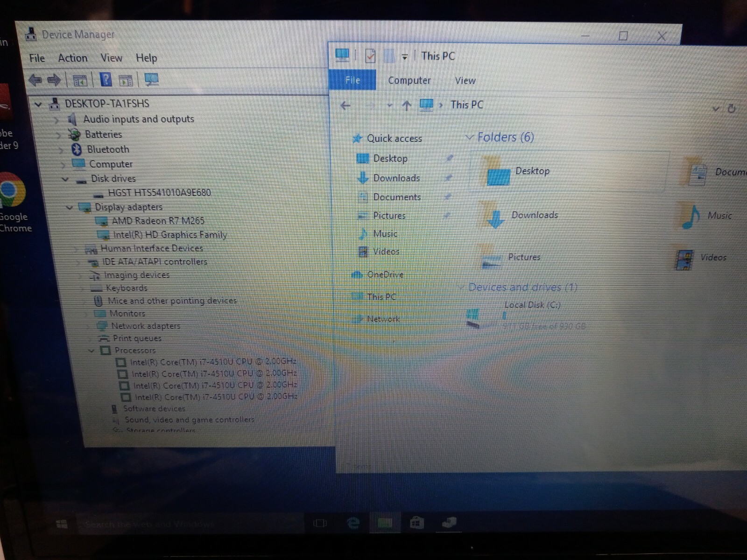The image size is (747, 560).
Task: Click the File tab in This PC
Action: (352, 80)
